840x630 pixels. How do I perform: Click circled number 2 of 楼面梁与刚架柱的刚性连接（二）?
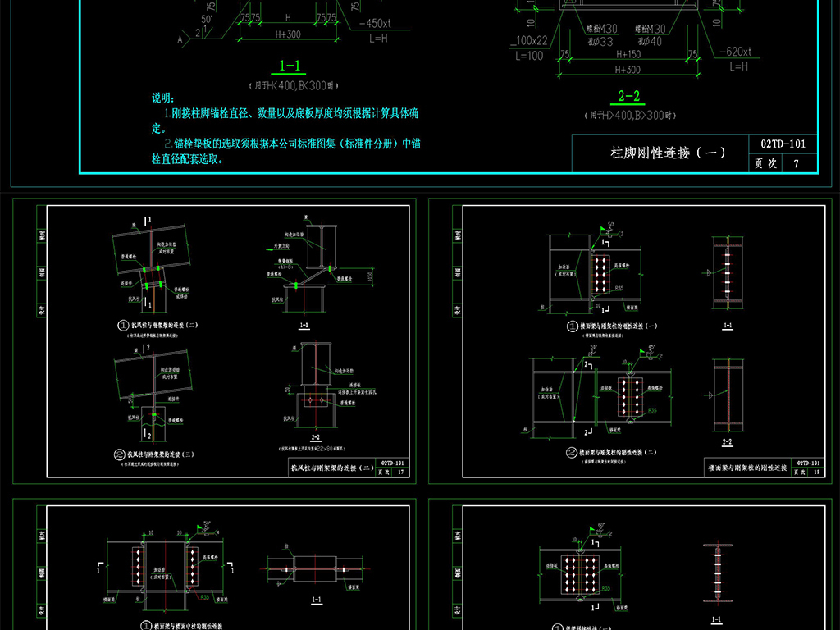tap(571, 452)
